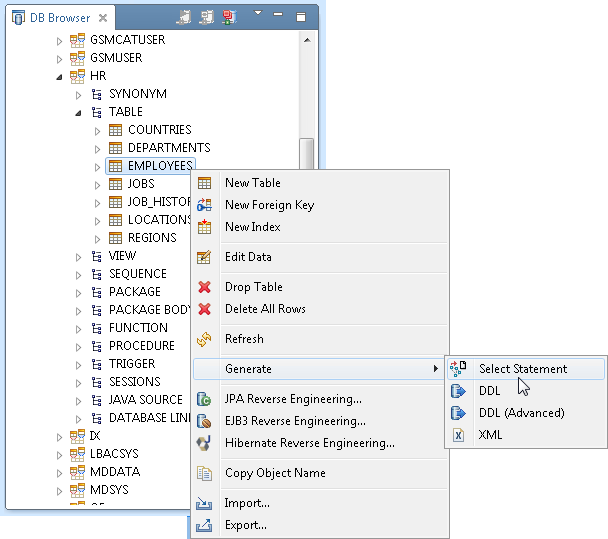The width and height of the screenshot is (608, 539).
Task: Click the red-colored icon in DB Browser toolbar
Action: point(229,17)
